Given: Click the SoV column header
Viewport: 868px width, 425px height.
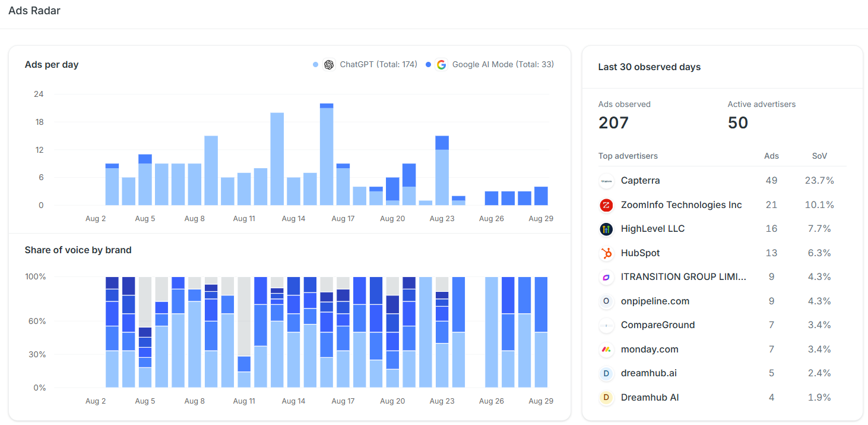Looking at the screenshot, I should click(819, 156).
